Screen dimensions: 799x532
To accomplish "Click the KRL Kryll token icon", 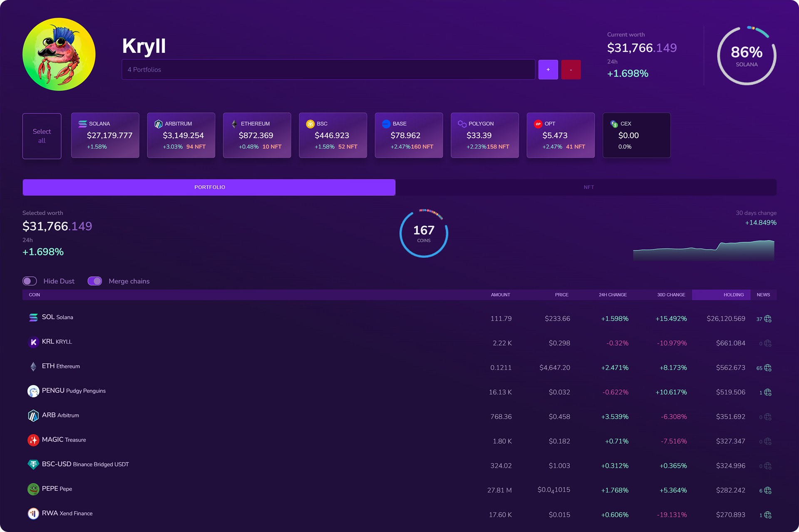I will [33, 342].
